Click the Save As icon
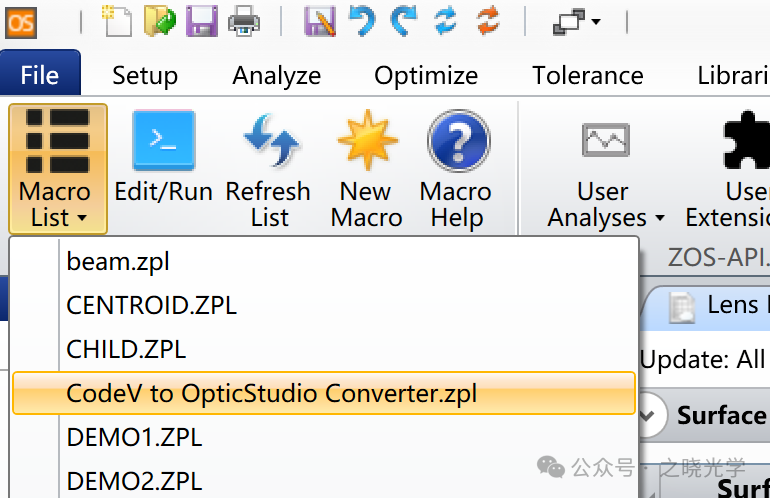 pyautogui.click(x=320, y=20)
